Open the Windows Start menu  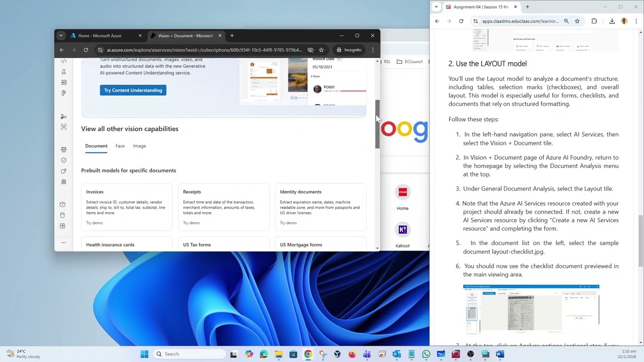click(x=144, y=354)
